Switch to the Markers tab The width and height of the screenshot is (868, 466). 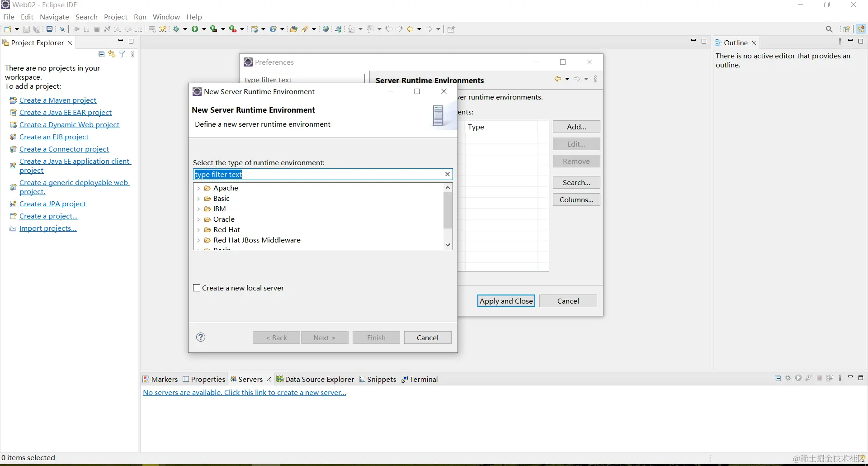pyautogui.click(x=160, y=379)
